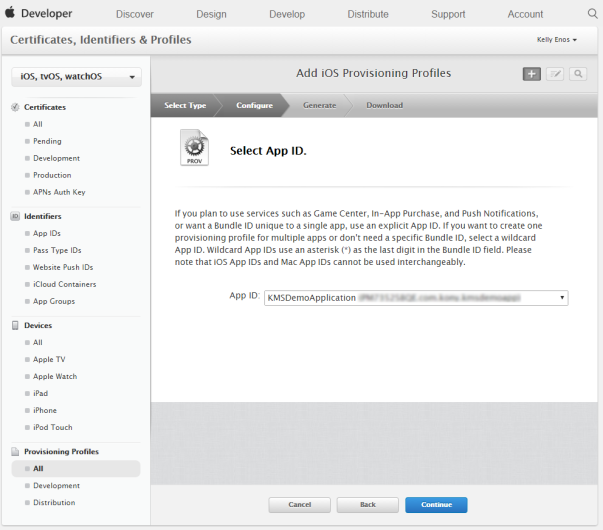Click the Certificates section heading
Viewport: 603px width, 530px height.
45,107
